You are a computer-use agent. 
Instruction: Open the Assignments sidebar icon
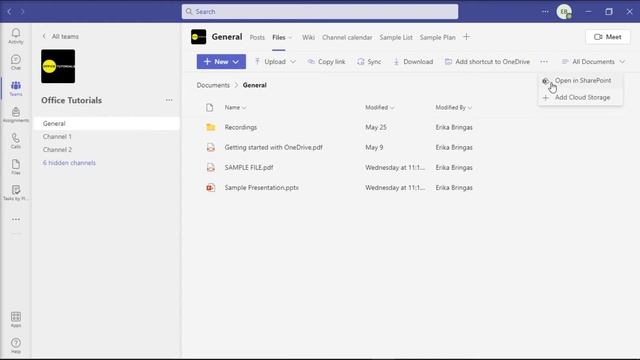click(16, 112)
